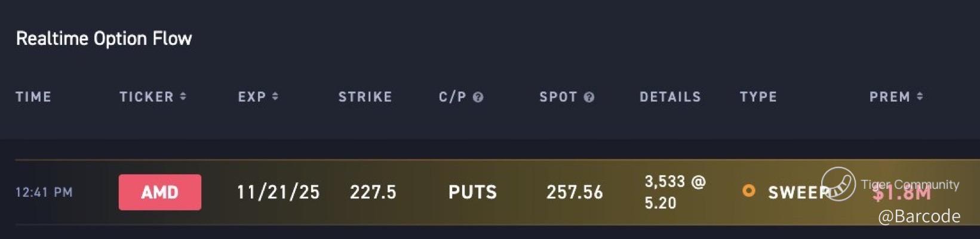980x239 pixels.
Task: Select the PUTS label in the row
Action: tap(472, 192)
